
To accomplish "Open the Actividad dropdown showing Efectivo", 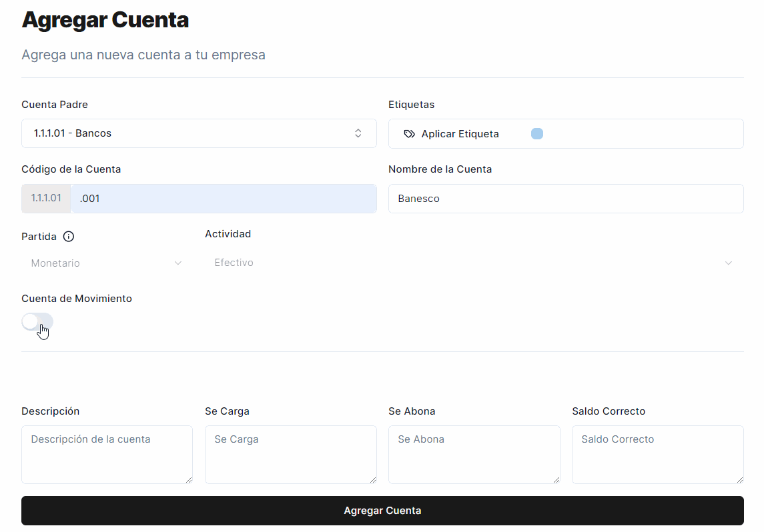I will [474, 263].
